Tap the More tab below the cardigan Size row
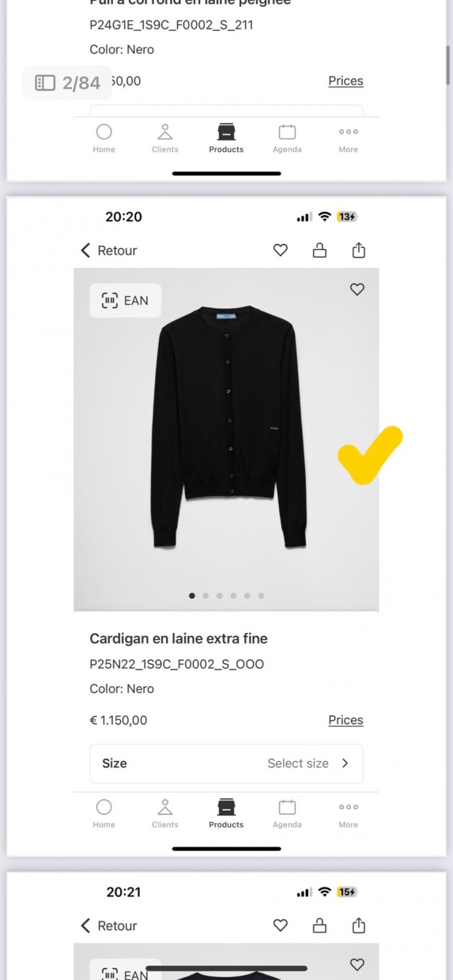 click(348, 813)
